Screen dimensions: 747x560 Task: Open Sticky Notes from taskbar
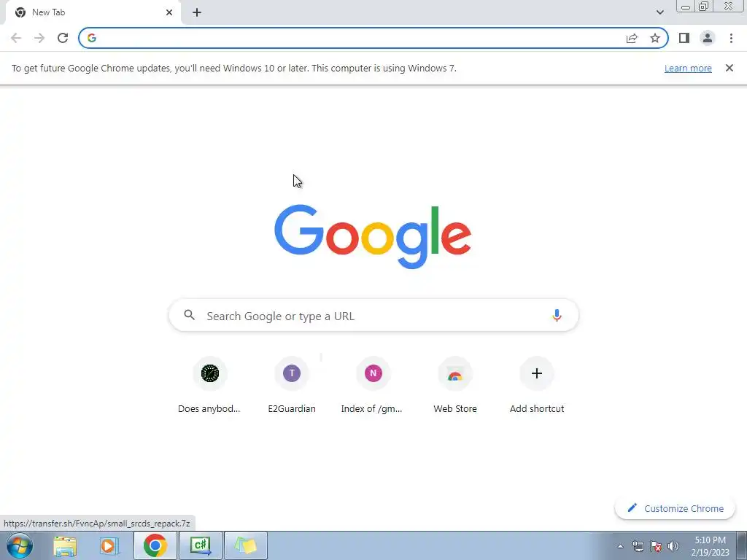pos(246,545)
